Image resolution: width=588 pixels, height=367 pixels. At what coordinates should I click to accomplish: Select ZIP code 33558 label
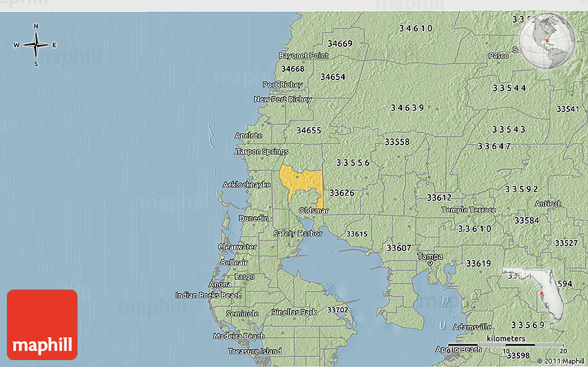click(x=397, y=142)
